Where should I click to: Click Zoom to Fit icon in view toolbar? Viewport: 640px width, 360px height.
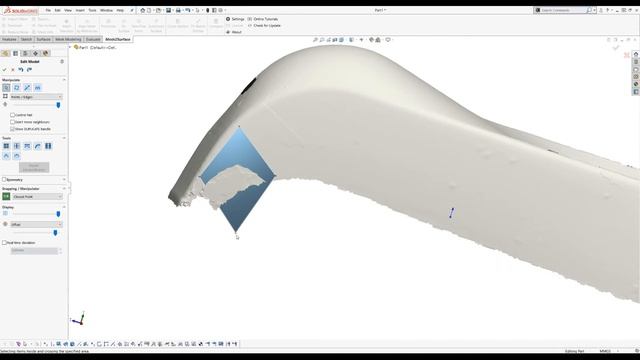coord(315,40)
